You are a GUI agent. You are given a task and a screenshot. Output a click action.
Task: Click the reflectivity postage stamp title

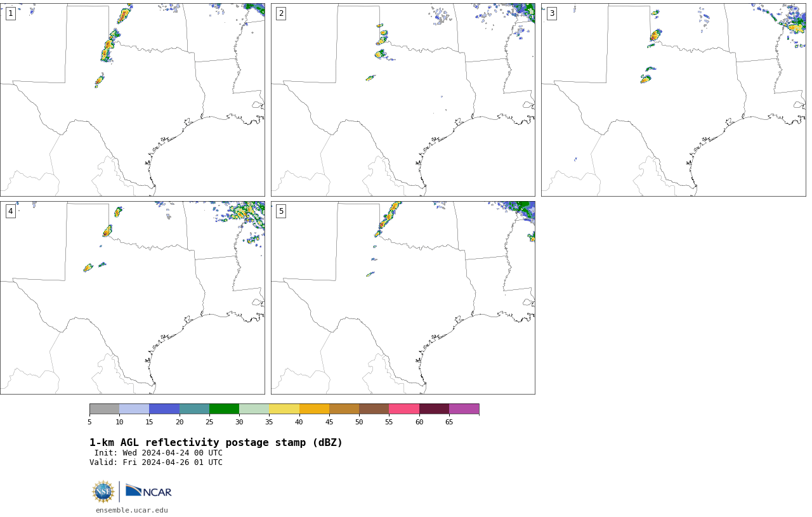pyautogui.click(x=216, y=443)
